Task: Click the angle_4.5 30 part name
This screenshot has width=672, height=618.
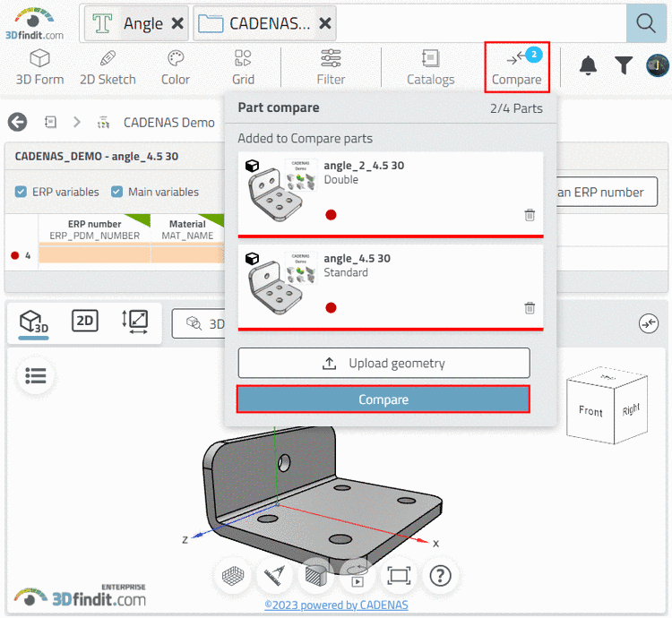Action: 357,258
